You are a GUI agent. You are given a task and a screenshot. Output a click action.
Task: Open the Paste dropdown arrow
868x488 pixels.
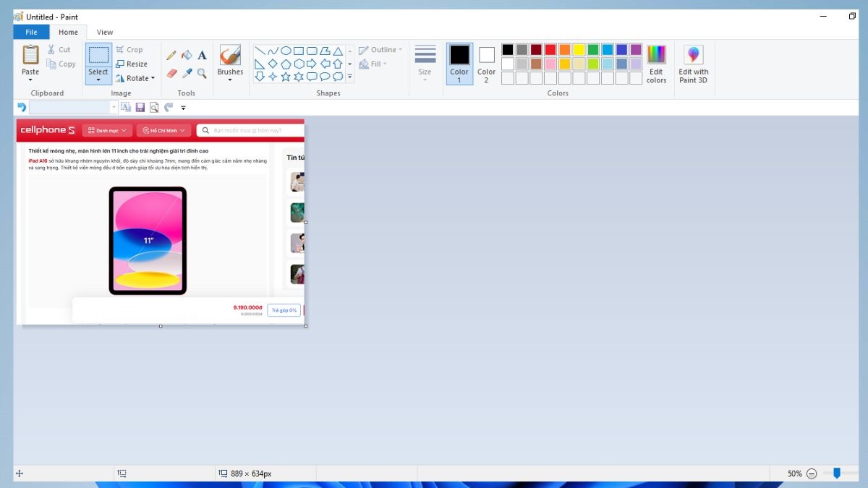(30, 80)
